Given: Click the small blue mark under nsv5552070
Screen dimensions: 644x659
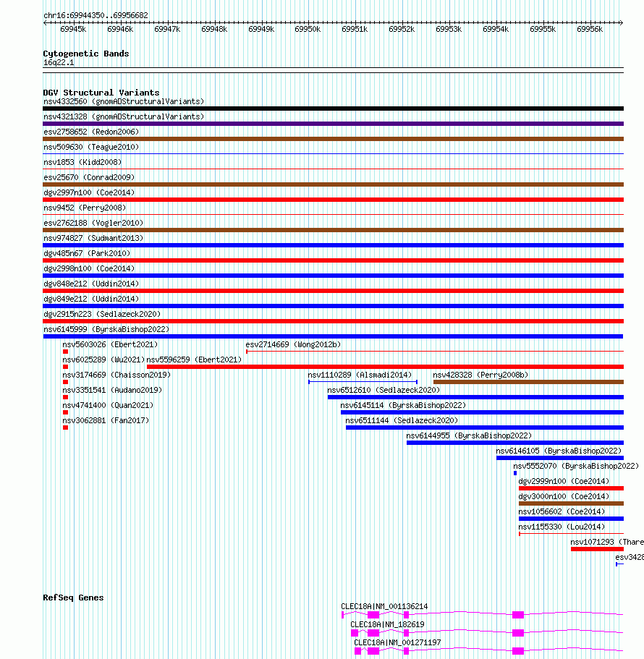Looking at the screenshot, I should click(x=515, y=473).
